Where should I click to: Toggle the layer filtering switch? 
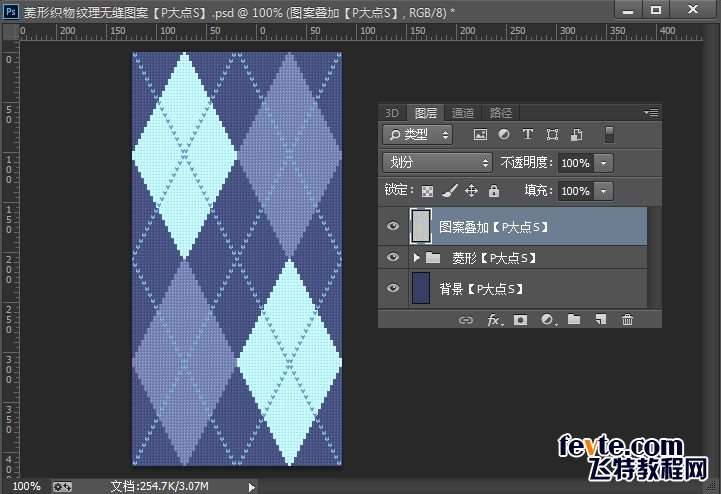(609, 135)
